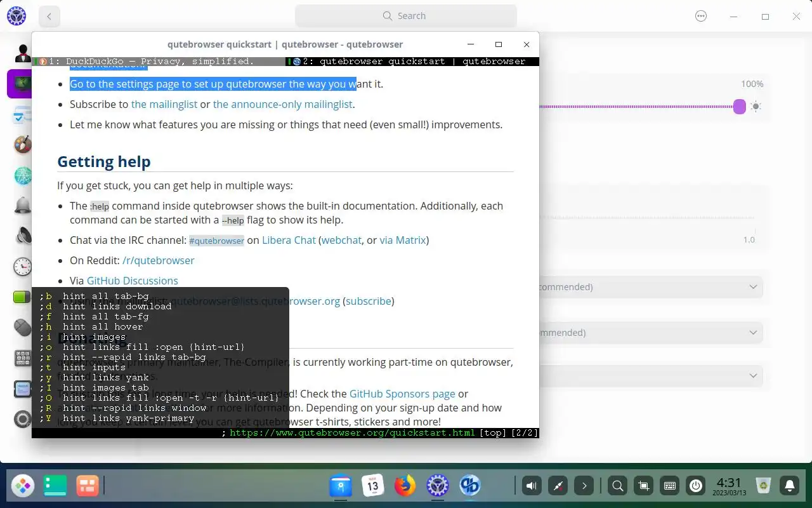Open the webchat link
This screenshot has width=812, height=508.
pyautogui.click(x=341, y=240)
